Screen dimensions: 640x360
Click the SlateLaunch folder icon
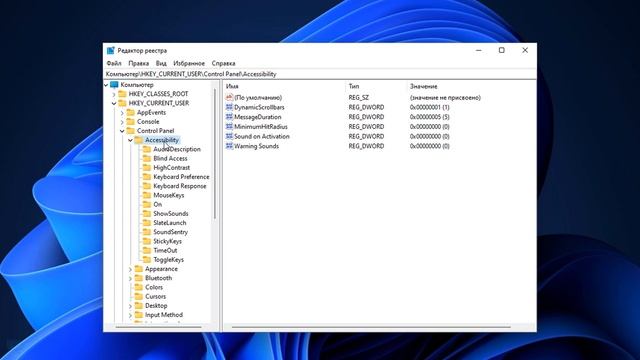[147, 223]
